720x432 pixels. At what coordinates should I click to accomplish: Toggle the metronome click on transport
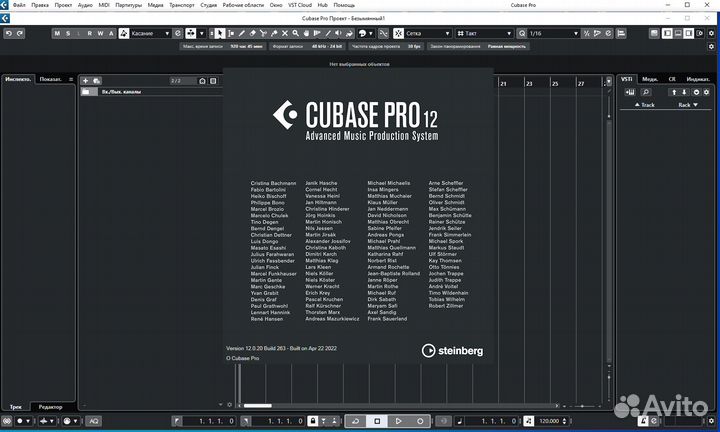643,421
